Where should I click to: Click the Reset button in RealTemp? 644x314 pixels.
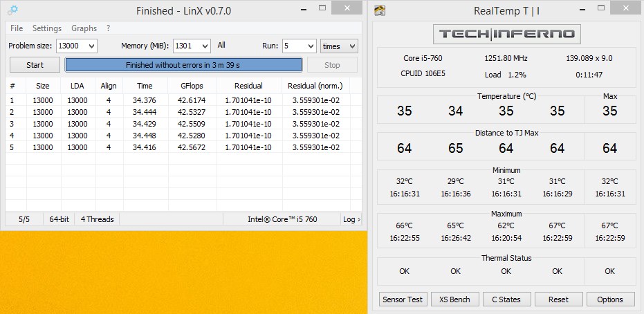coord(558,299)
